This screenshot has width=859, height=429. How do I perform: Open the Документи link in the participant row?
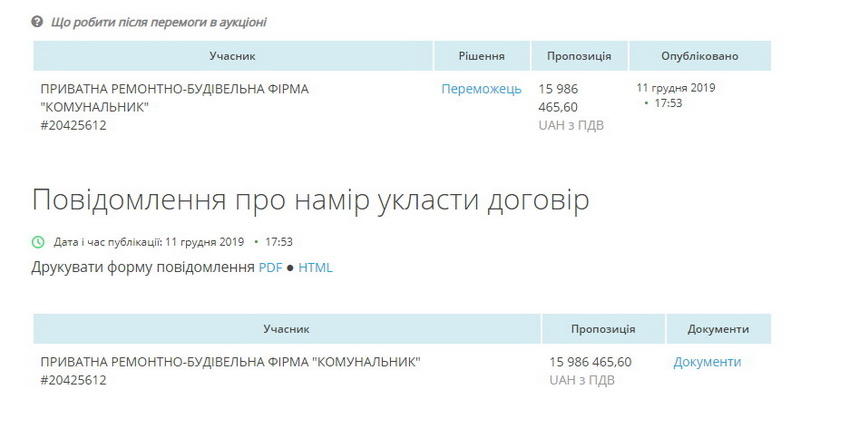[707, 362]
